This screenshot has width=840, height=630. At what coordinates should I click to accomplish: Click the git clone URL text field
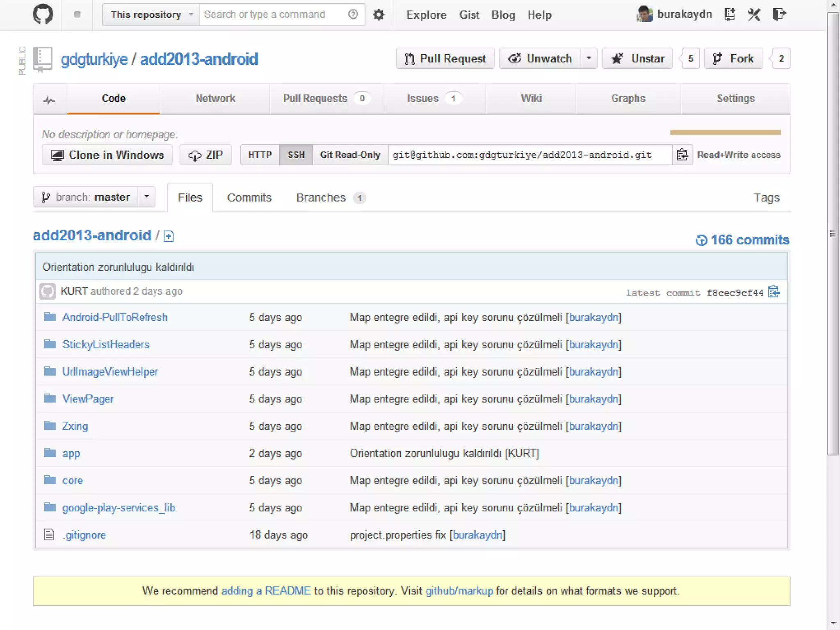530,155
